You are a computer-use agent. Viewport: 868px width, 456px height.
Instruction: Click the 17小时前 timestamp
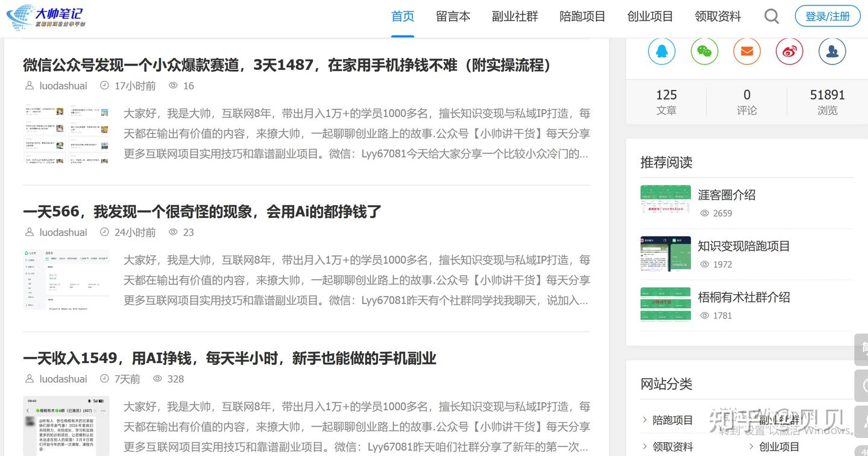(x=135, y=86)
